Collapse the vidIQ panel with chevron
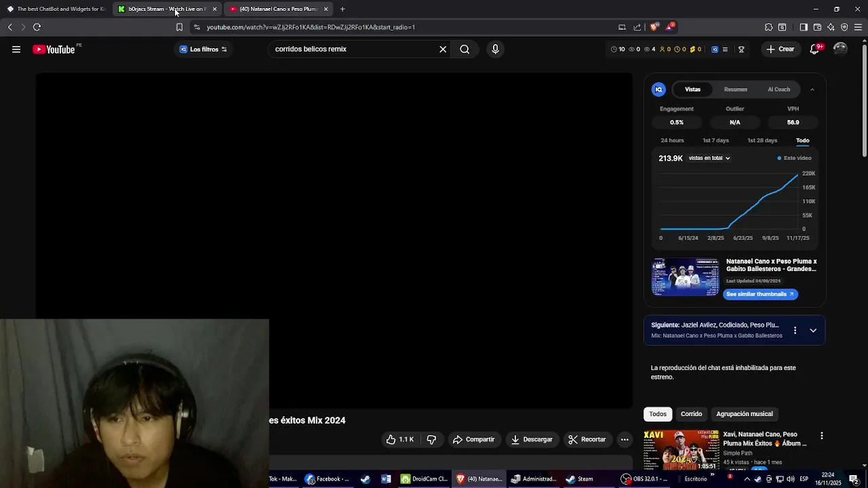868x488 pixels. (812, 89)
